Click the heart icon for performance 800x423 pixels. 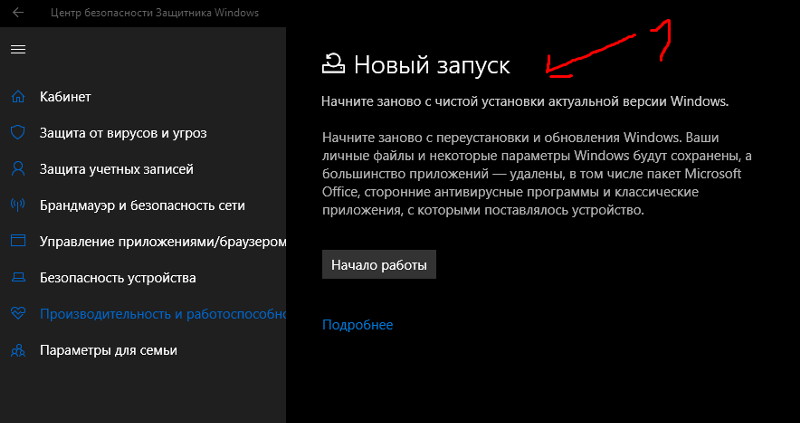coord(18,314)
